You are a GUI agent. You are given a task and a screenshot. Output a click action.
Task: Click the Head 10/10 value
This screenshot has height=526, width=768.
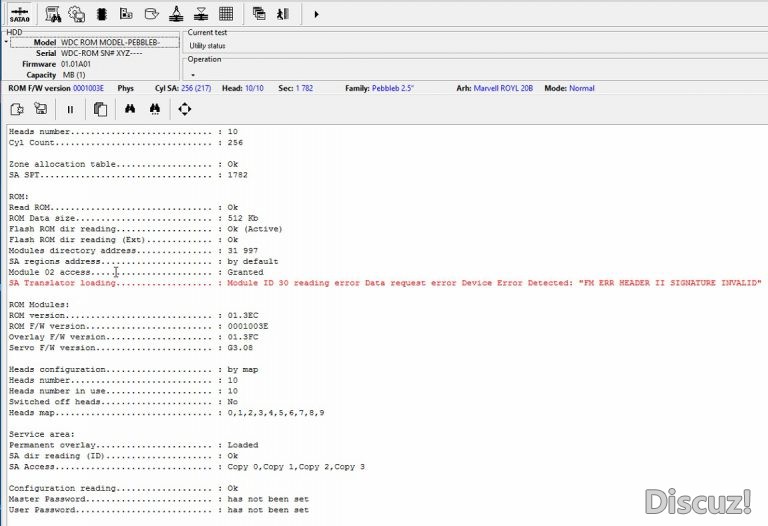254,88
